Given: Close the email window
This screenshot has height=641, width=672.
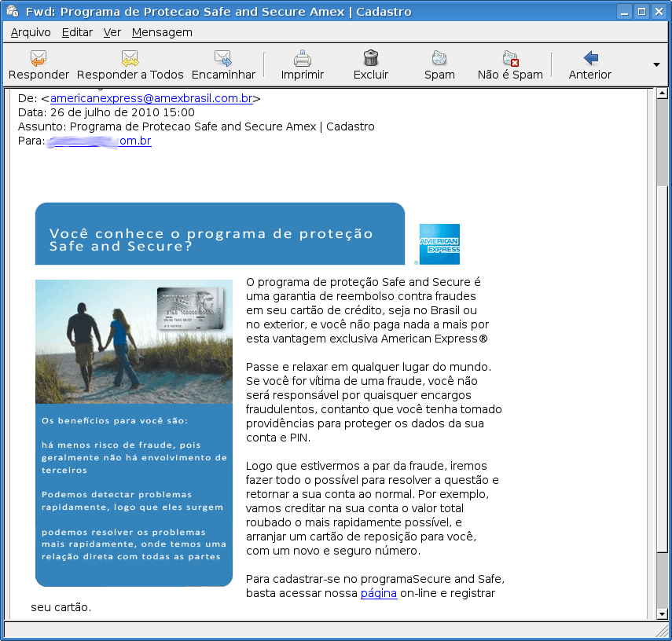Looking at the screenshot, I should (x=659, y=12).
